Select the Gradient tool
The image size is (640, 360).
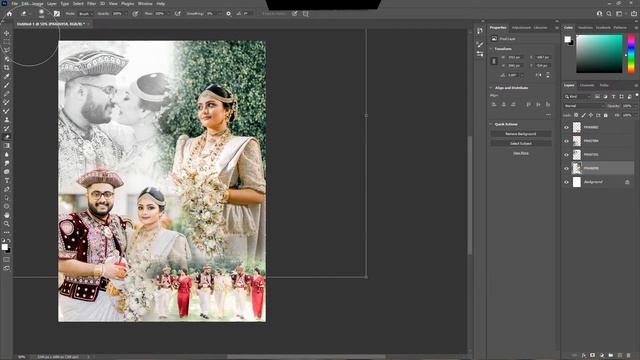click(7, 146)
